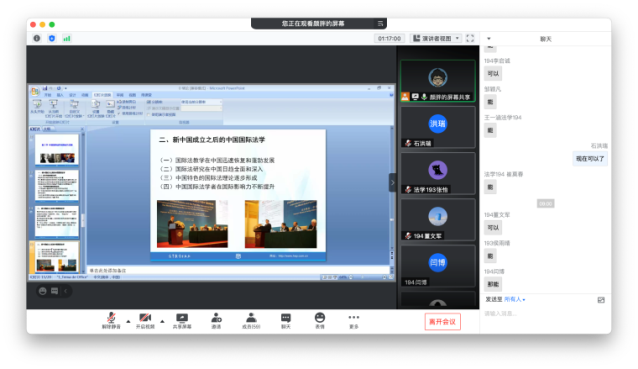Open the participants list icon
The width and height of the screenshot is (638, 369).
(251, 321)
